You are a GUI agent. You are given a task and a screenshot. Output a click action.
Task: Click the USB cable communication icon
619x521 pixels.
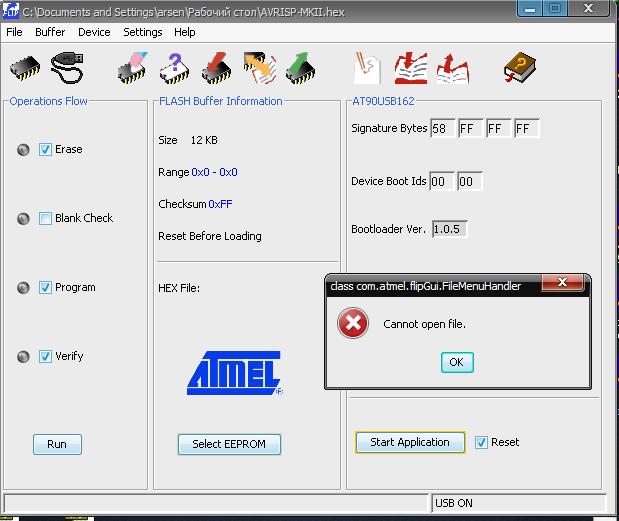point(67,68)
